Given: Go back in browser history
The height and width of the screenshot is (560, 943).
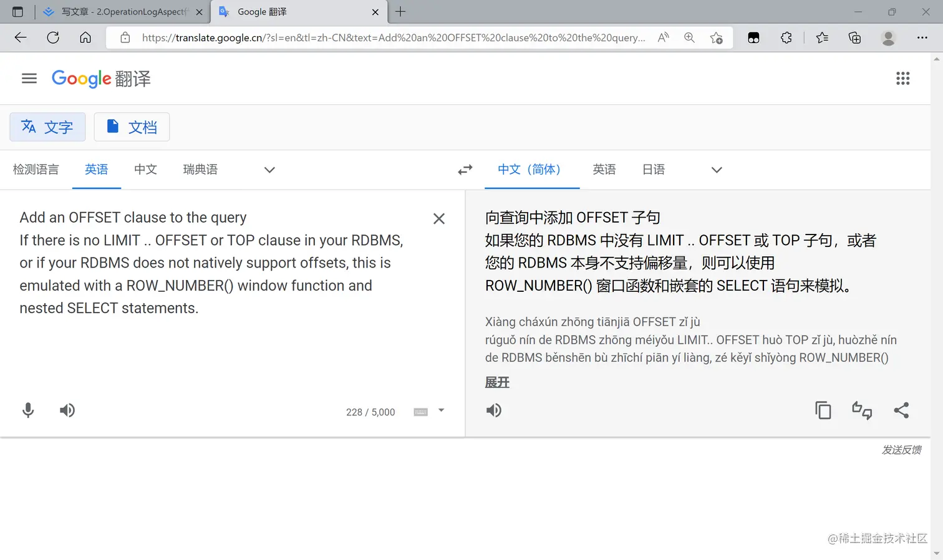Looking at the screenshot, I should tap(21, 37).
